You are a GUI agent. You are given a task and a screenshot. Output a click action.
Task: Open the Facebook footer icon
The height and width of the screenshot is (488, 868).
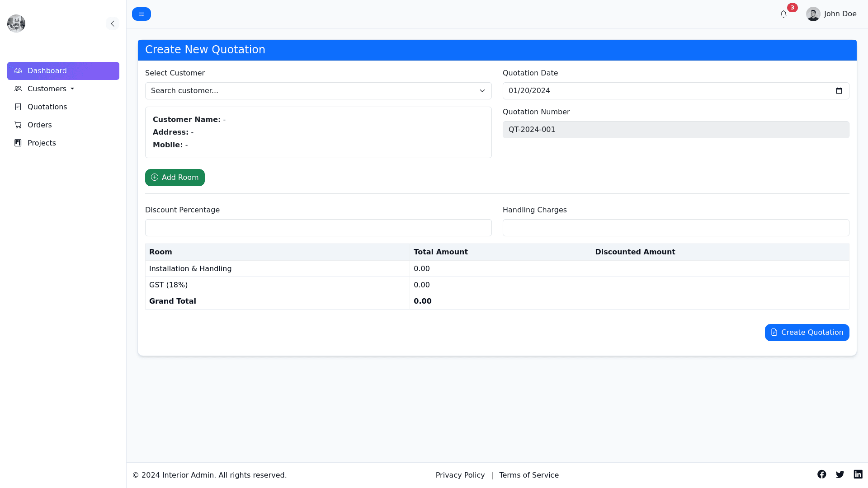[x=822, y=474]
